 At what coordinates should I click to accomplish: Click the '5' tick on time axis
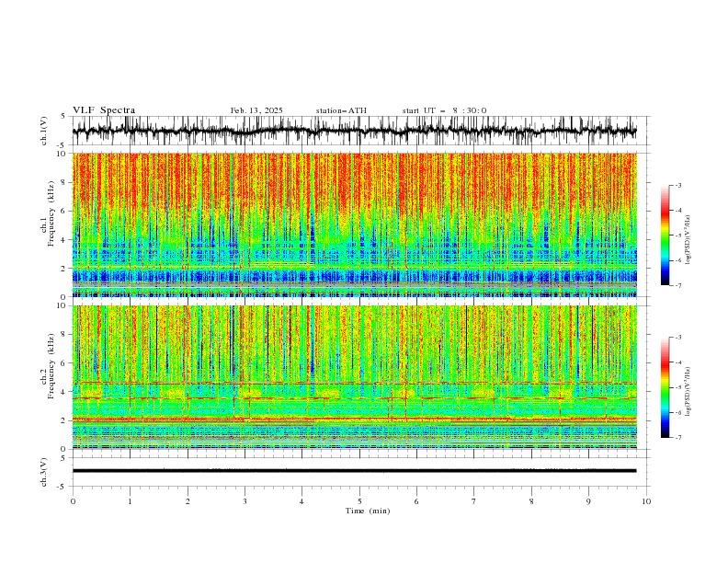359,501
